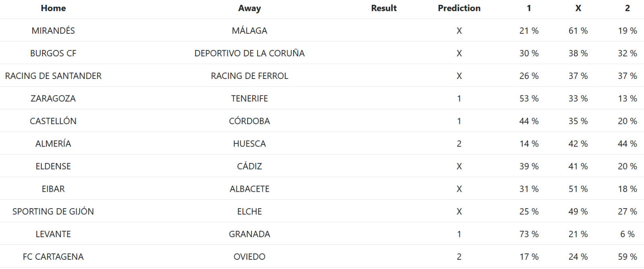Click the Home column header

(x=53, y=8)
